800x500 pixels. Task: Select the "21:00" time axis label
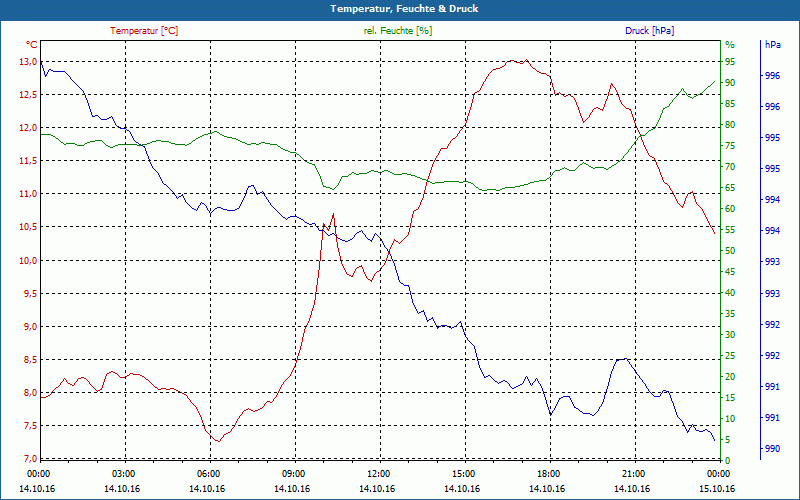(632, 474)
